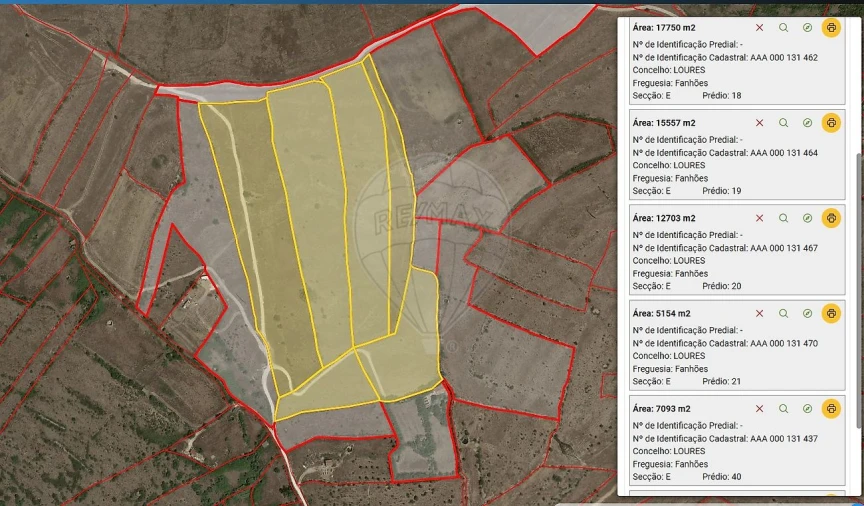The height and width of the screenshot is (506, 864).
Task: Zoom to the 17750 m2 parcel
Action: tap(783, 28)
